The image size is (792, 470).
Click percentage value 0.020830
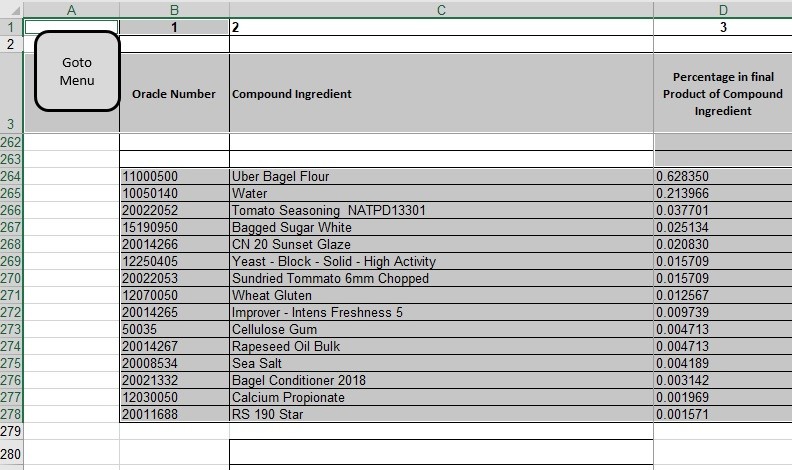[x=723, y=244]
